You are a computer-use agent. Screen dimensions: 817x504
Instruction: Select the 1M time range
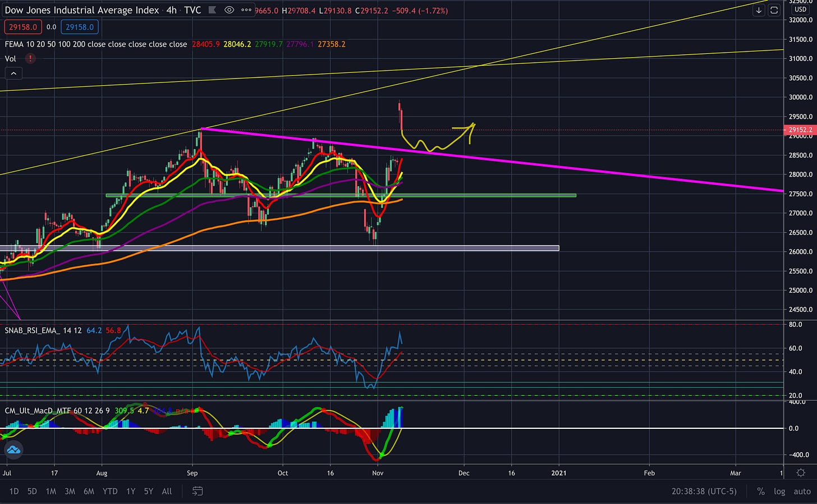51,491
